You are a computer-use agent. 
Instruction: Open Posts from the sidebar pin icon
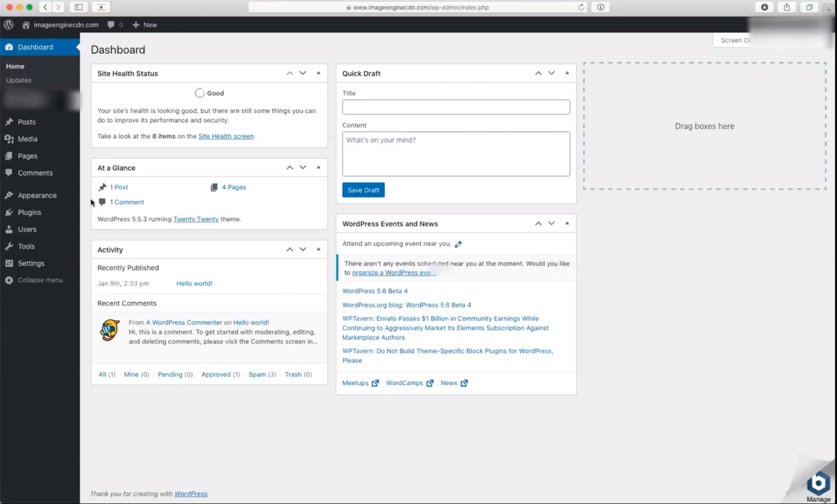(x=9, y=122)
